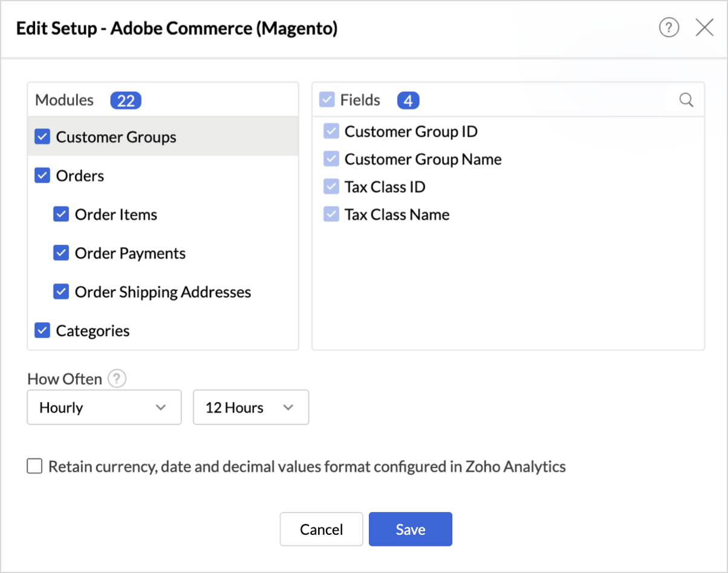Toggle the Order Items checkbox

click(x=61, y=215)
